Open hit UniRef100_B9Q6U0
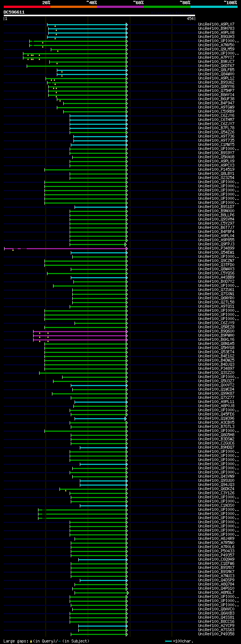The image size is (241, 644). [x=216, y=331]
